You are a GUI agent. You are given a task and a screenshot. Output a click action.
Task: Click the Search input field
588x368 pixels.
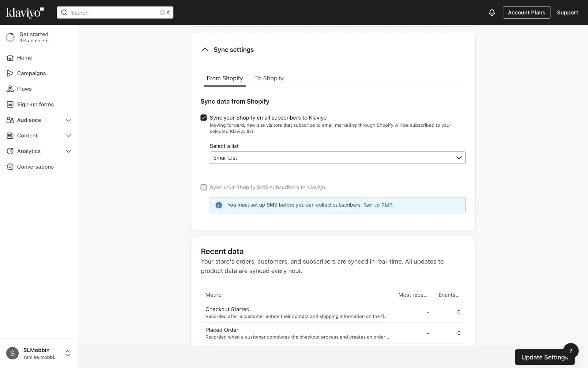(115, 13)
